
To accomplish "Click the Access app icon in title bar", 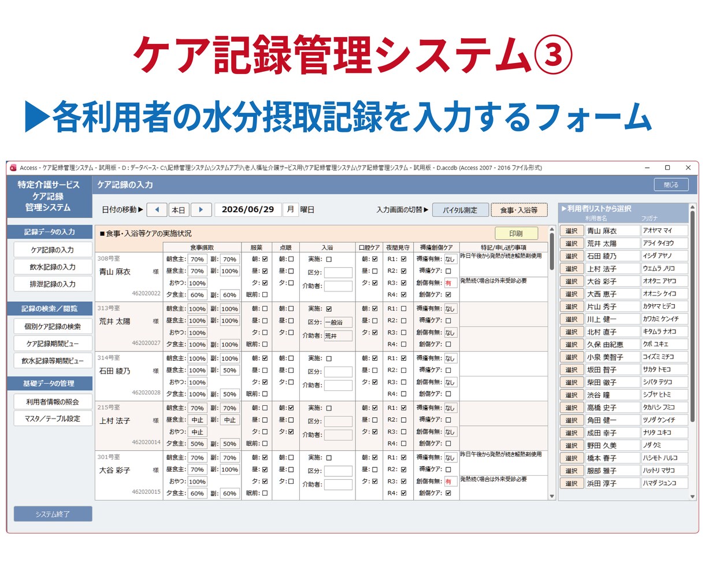I will pyautogui.click(x=13, y=168).
